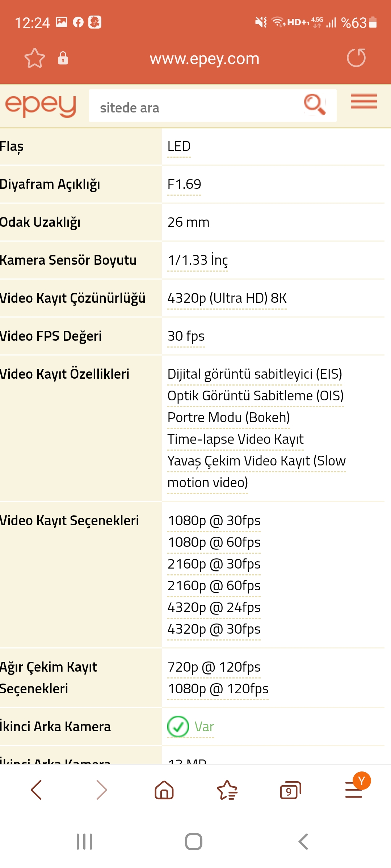Screen dimensions: 391x868
Task: Open the F1.69 aperture link
Action: coord(184,184)
